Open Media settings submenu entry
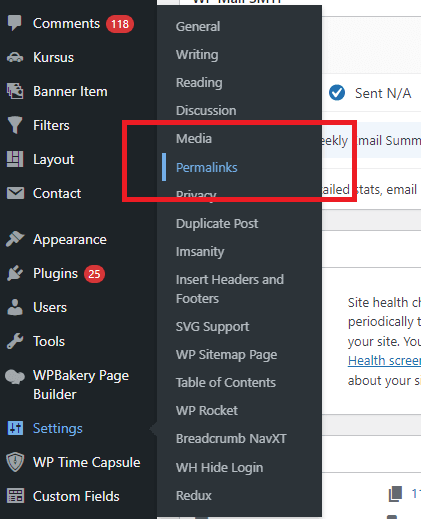Viewport: 421px width, 519px height. (194, 139)
